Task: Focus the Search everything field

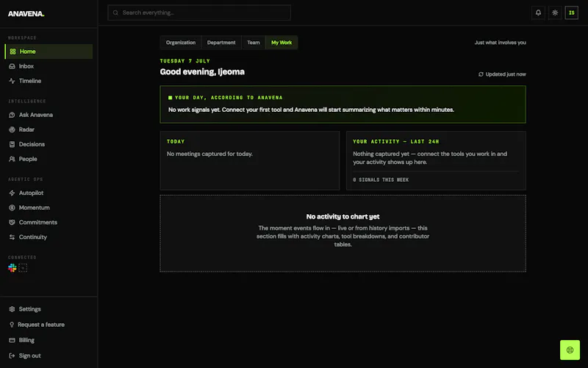Action: click(199, 13)
